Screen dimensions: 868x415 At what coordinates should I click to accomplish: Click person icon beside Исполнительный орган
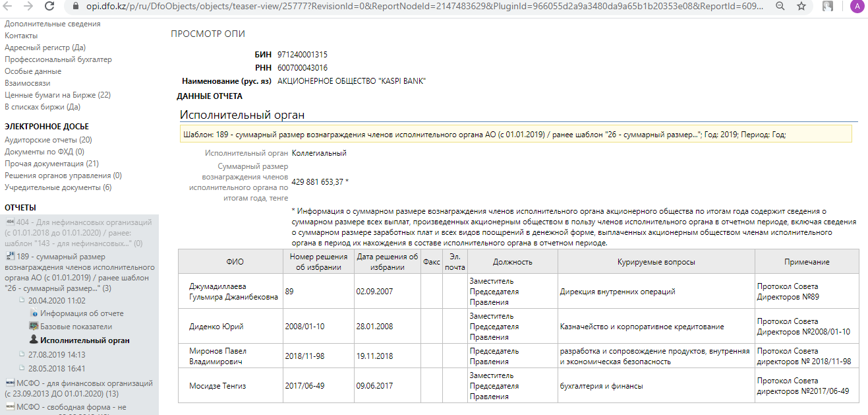pos(34,340)
